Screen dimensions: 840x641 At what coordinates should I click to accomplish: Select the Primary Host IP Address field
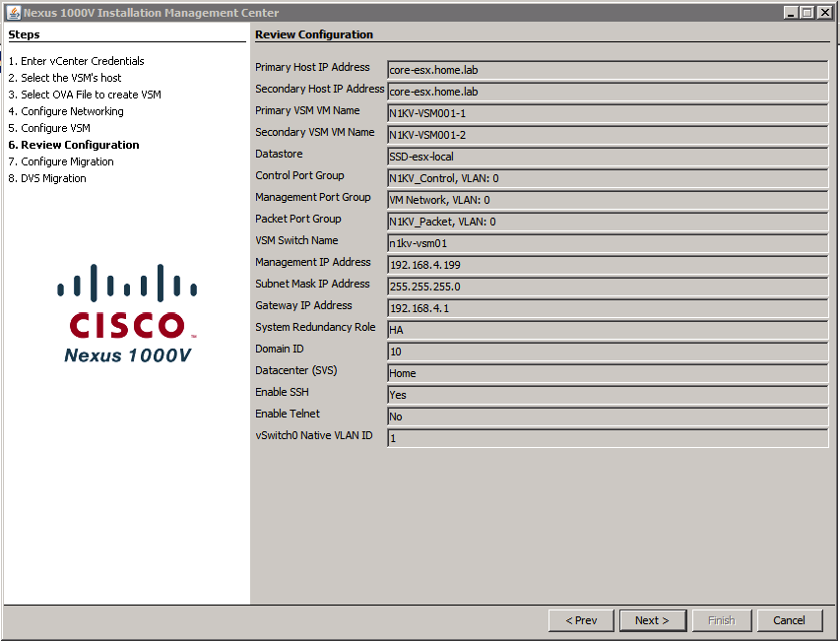(608, 70)
